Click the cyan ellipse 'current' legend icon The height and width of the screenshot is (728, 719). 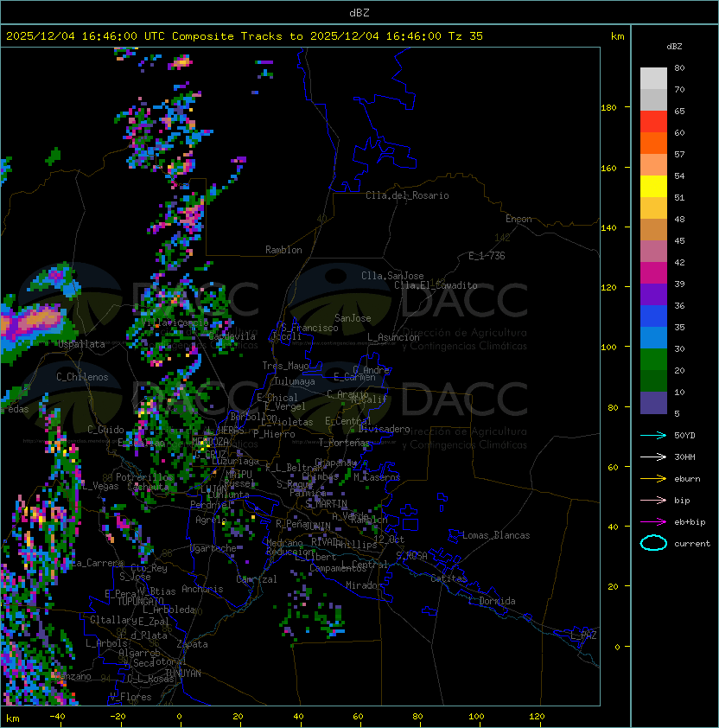tap(653, 543)
